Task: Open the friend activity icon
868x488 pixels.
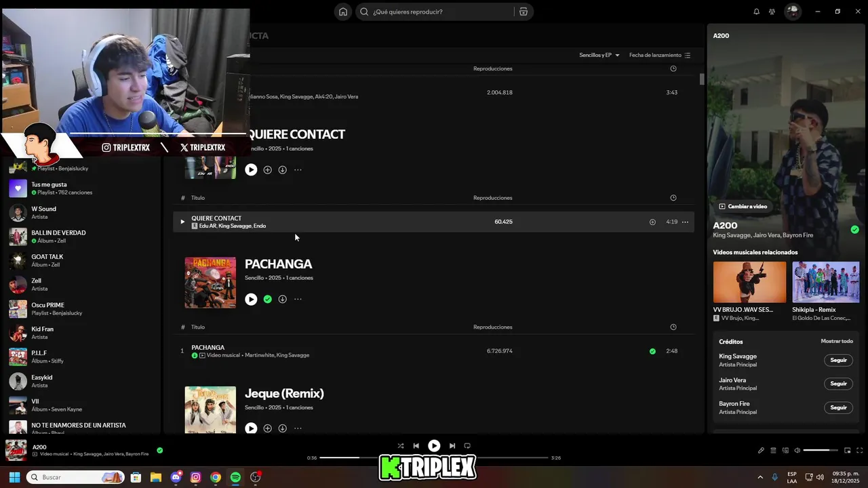Action: coord(772,12)
